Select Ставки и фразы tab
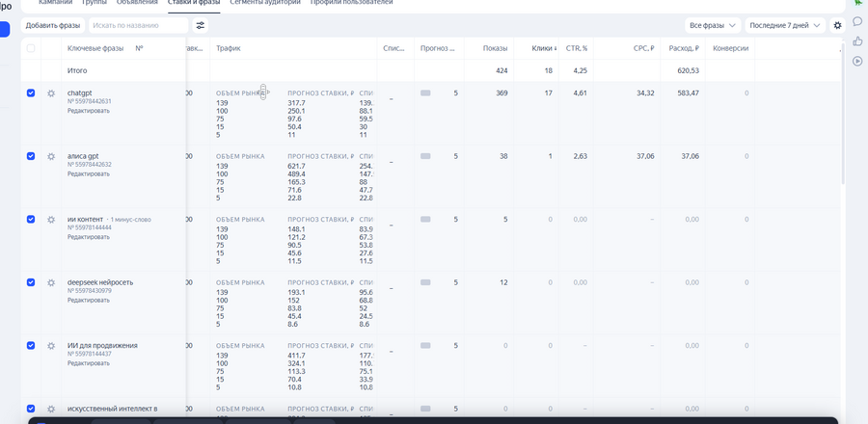The width and height of the screenshot is (868, 424). [194, 3]
